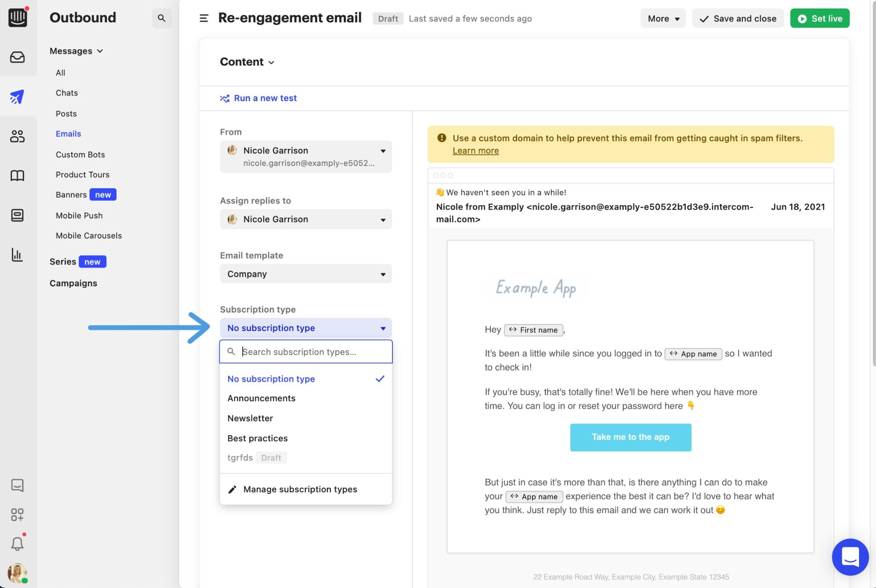Choose the Best practices subscription type
The width and height of the screenshot is (876, 588).
click(306, 438)
